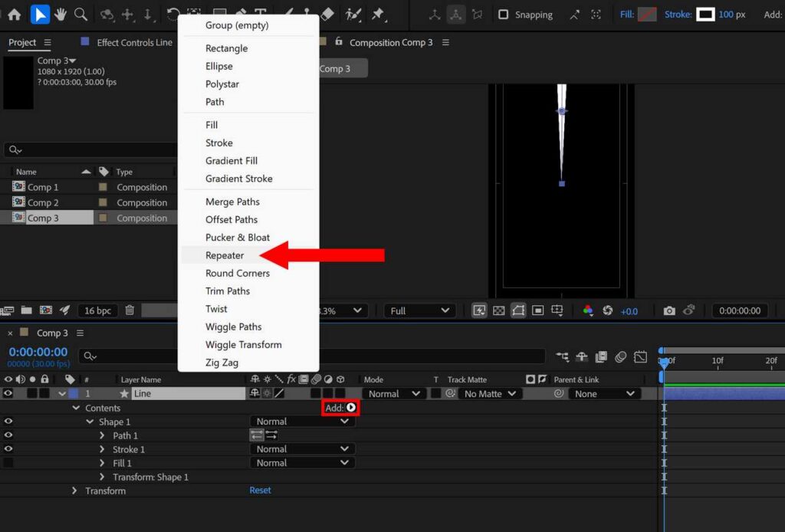Expand the Transform: Shape 1 properties
The image size is (785, 532).
(x=102, y=477)
